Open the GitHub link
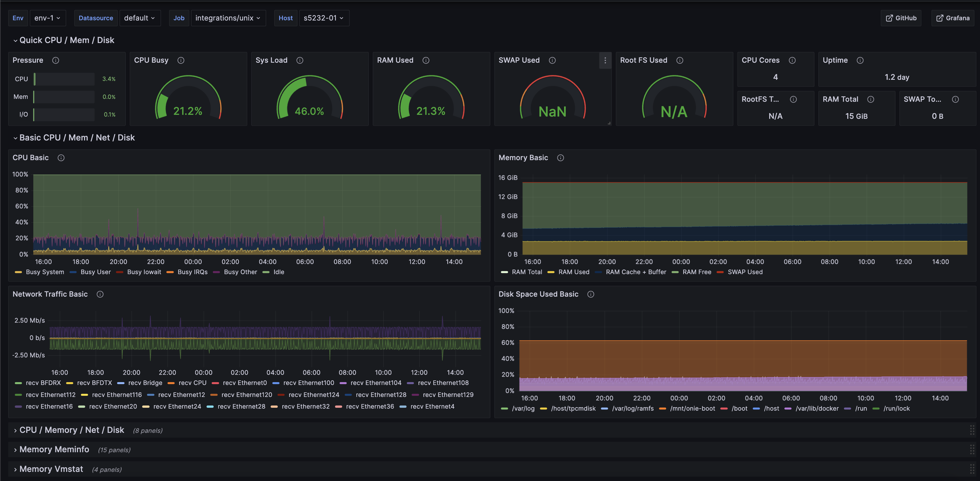 click(x=901, y=18)
